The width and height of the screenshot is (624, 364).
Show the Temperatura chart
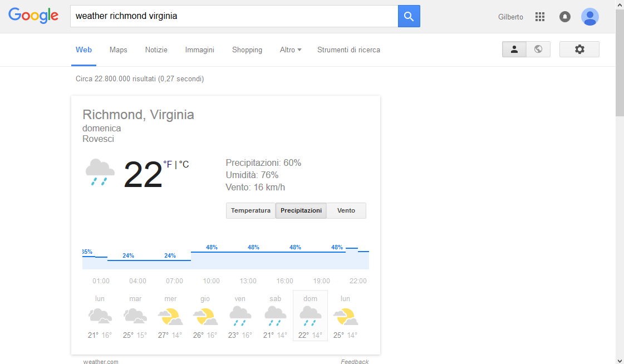click(x=250, y=210)
